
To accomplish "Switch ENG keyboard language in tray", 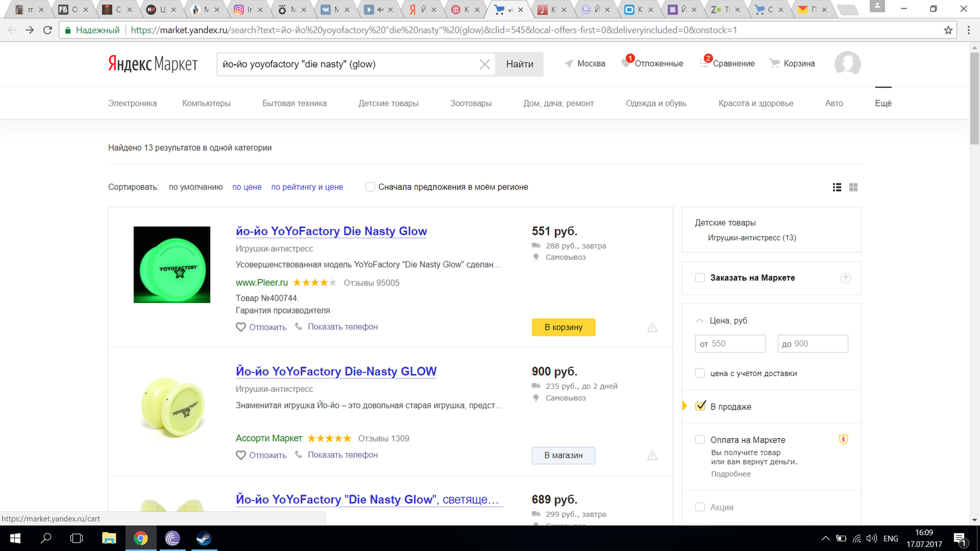I will point(891,539).
